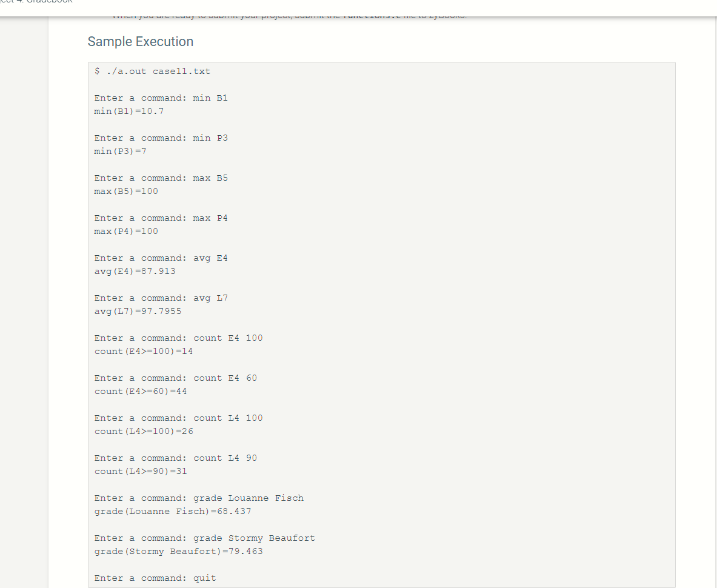Click the 'Enter a command: avg L7' line

click(x=161, y=298)
